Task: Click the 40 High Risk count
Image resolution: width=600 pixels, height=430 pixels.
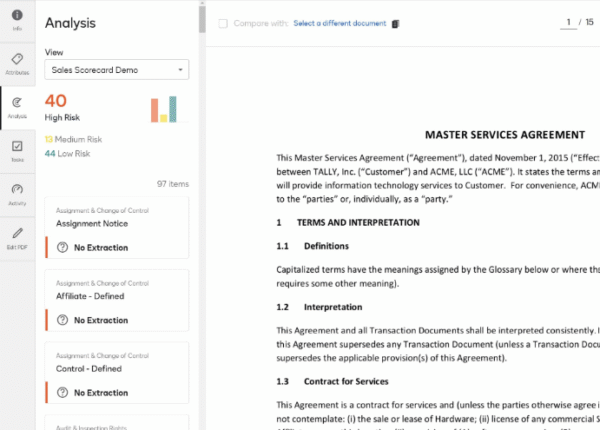Action: [x=56, y=100]
